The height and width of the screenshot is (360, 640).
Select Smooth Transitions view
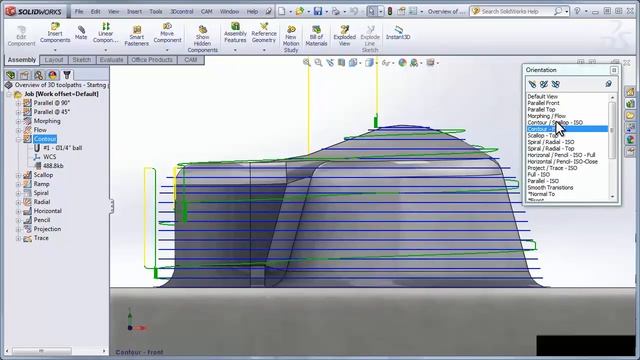pos(550,188)
